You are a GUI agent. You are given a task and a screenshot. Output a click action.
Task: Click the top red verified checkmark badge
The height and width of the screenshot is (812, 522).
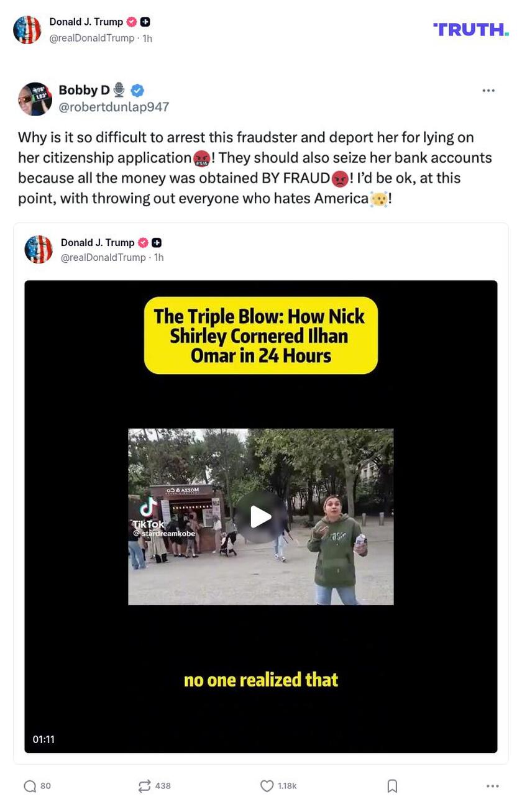coord(132,22)
